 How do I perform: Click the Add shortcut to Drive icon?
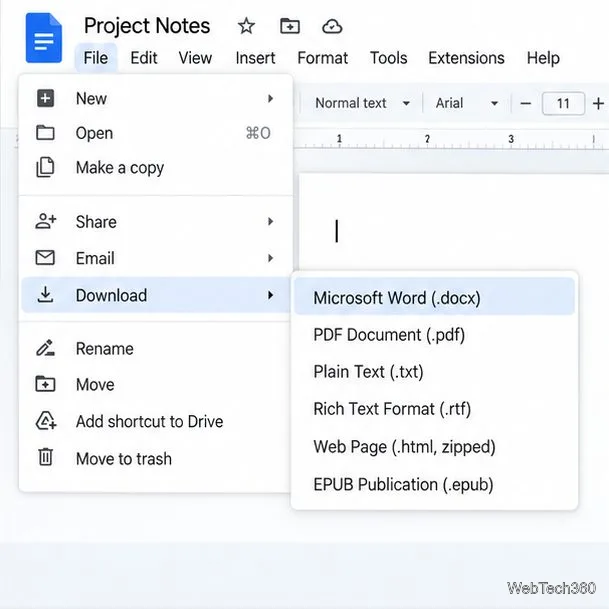point(46,421)
